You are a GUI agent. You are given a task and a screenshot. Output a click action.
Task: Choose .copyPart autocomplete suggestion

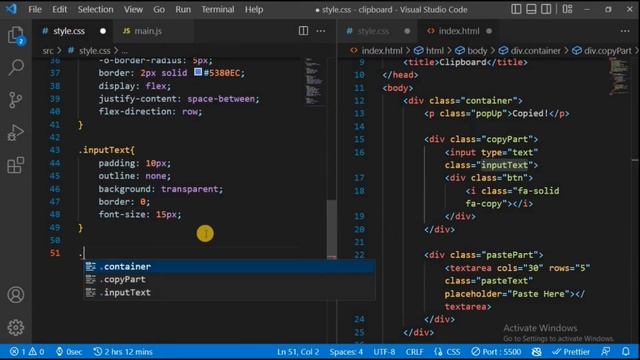click(229, 279)
